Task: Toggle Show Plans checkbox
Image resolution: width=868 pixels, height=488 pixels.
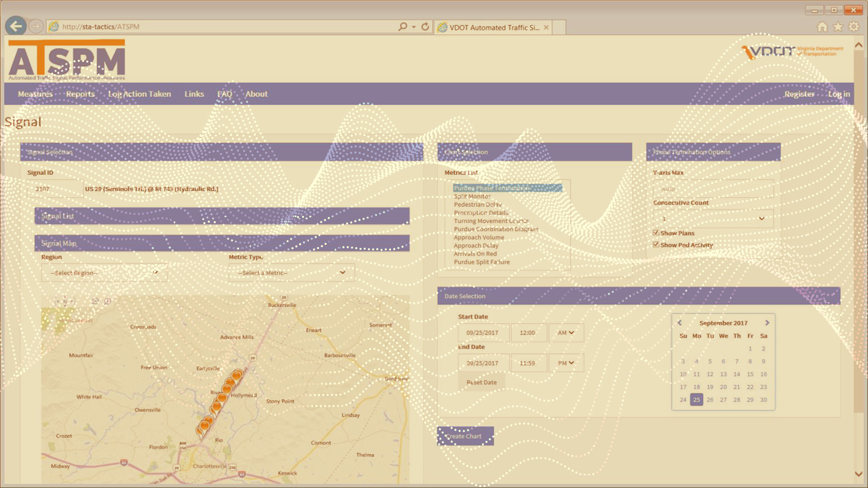Action: (656, 233)
